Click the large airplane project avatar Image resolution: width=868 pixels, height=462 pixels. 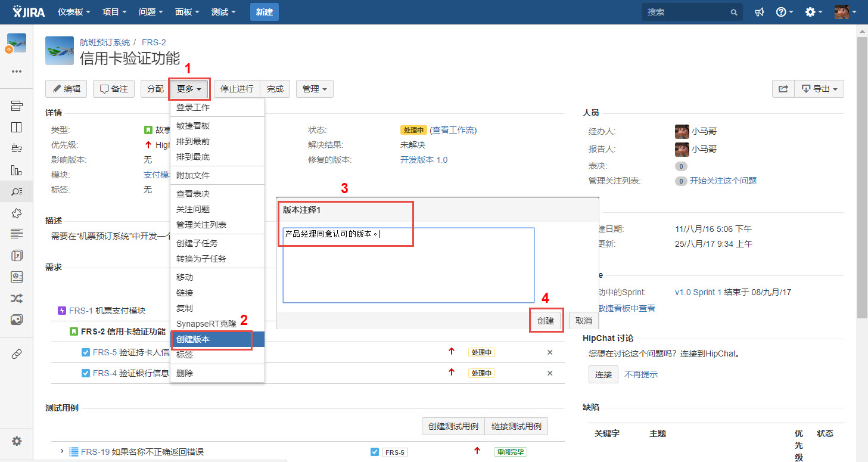click(60, 51)
